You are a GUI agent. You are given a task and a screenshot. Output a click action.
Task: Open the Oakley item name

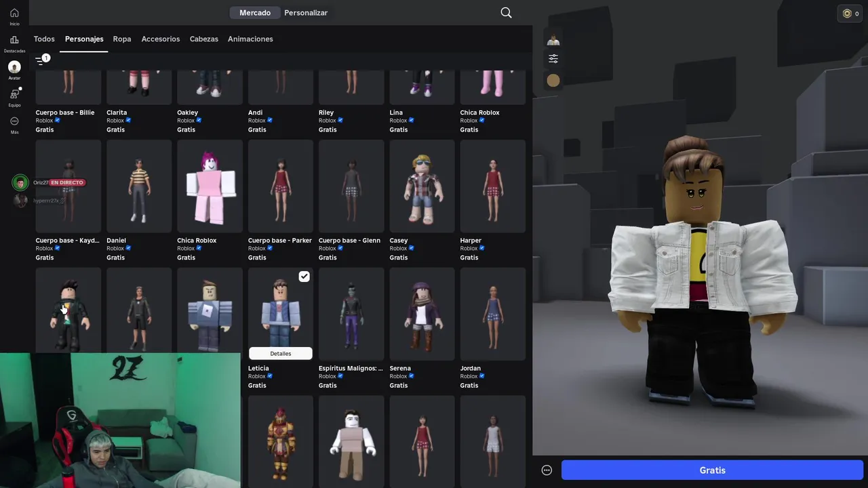point(188,113)
